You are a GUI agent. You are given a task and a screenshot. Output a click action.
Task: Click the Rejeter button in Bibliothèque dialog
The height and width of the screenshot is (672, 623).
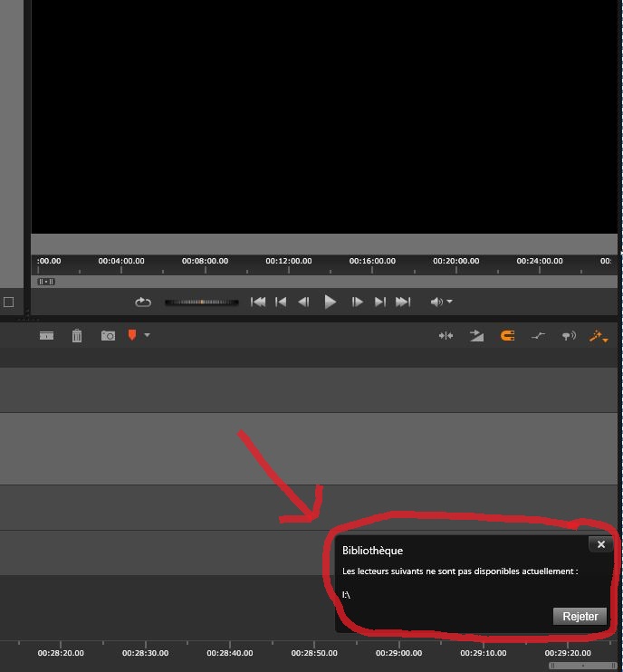pyautogui.click(x=580, y=616)
